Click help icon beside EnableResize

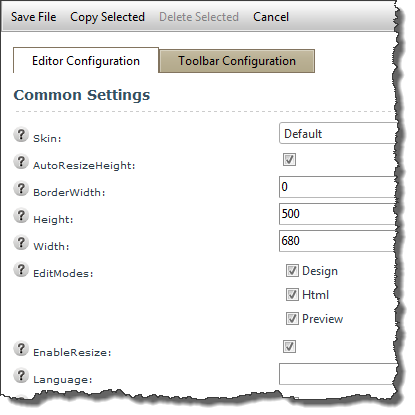tap(21, 349)
